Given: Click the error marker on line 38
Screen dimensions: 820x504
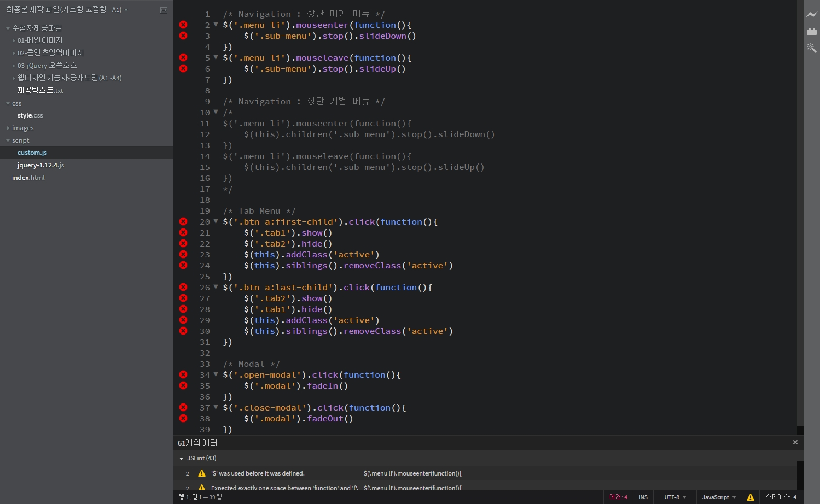Looking at the screenshot, I should (183, 418).
